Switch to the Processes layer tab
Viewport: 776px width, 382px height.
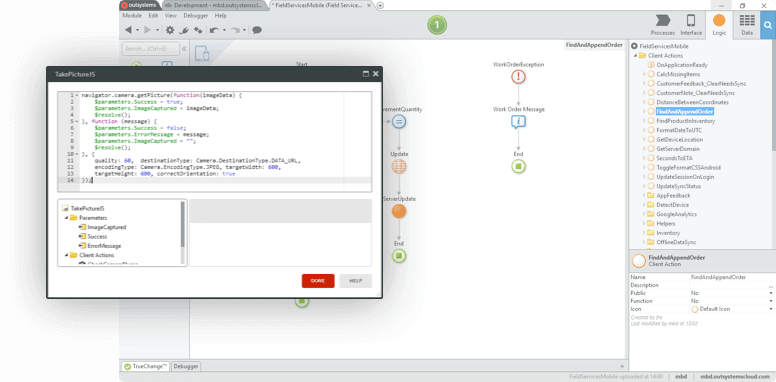point(662,25)
